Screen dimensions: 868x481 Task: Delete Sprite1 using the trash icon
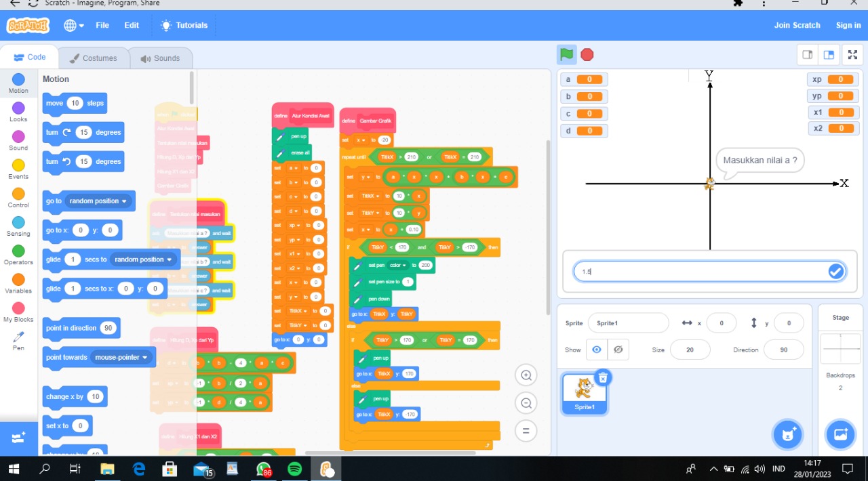602,377
